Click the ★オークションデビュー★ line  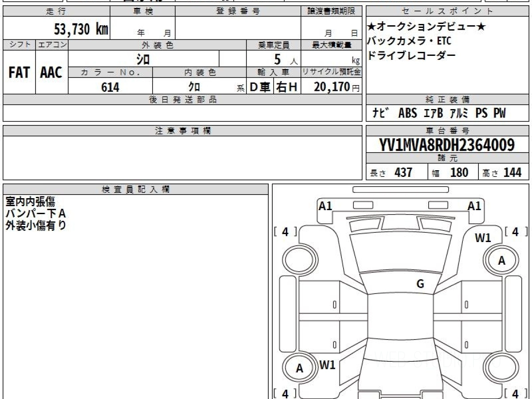(x=426, y=27)
